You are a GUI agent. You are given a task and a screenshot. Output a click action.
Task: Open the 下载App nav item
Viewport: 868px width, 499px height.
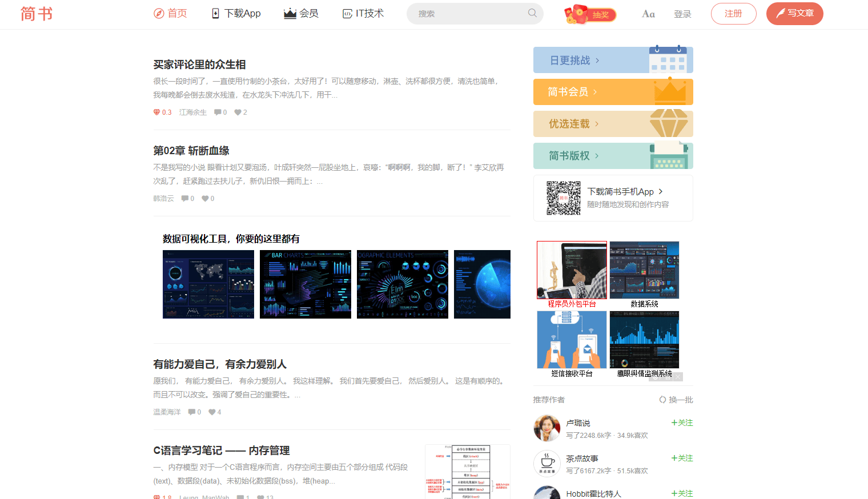coord(235,13)
